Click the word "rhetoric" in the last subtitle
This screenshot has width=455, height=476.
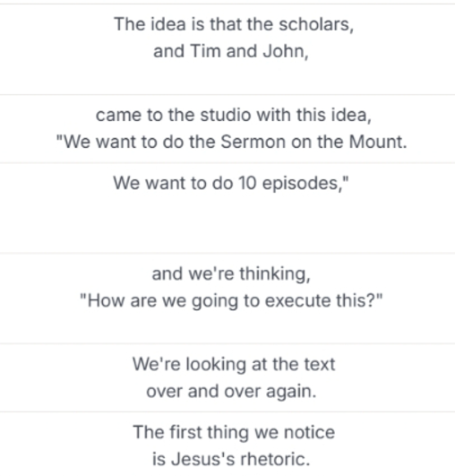coord(275,459)
